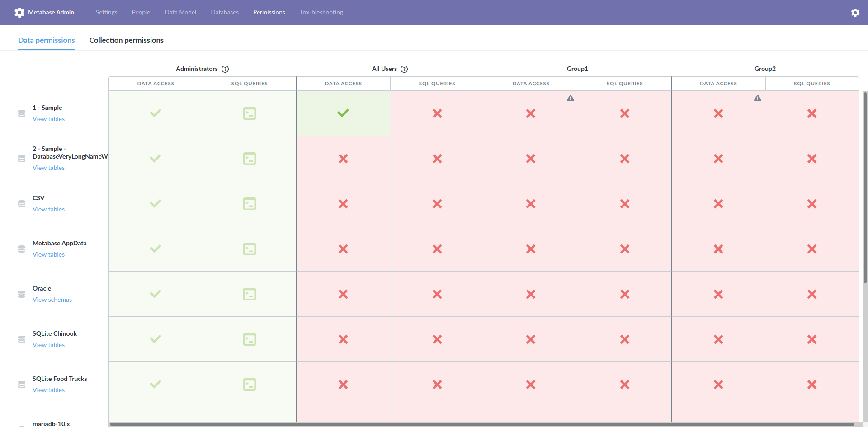Click View tables under CSV
This screenshot has height=427, width=868.
pyautogui.click(x=48, y=209)
